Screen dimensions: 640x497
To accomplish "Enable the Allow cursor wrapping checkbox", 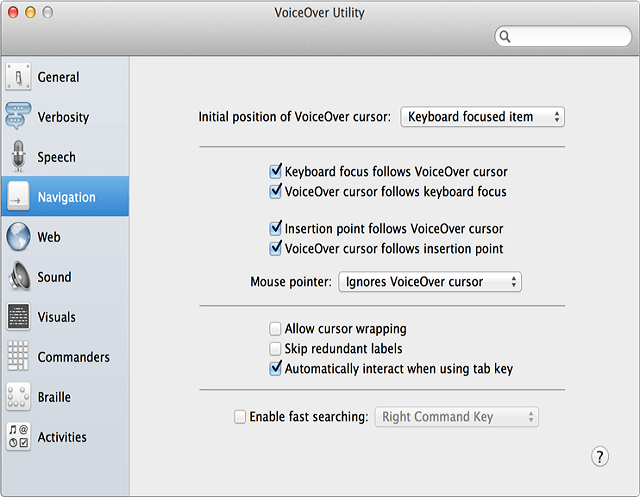I will [x=276, y=329].
